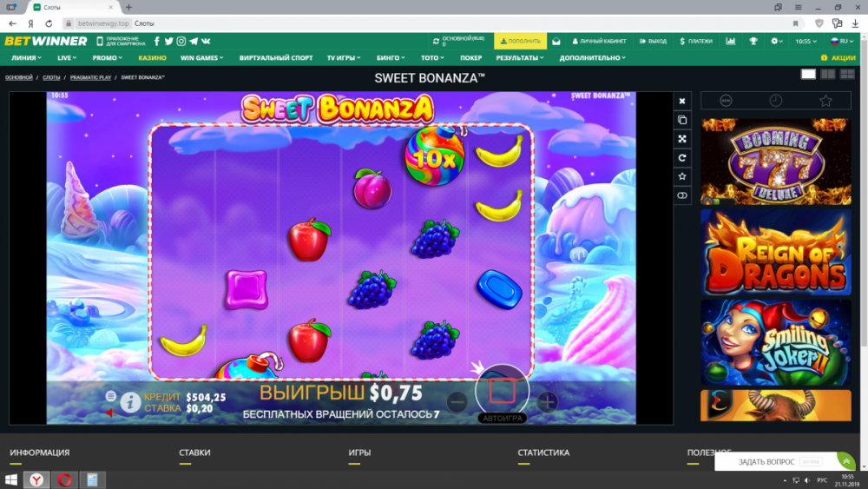Increase the bet with the plus button
868x489 pixels.
click(x=547, y=401)
